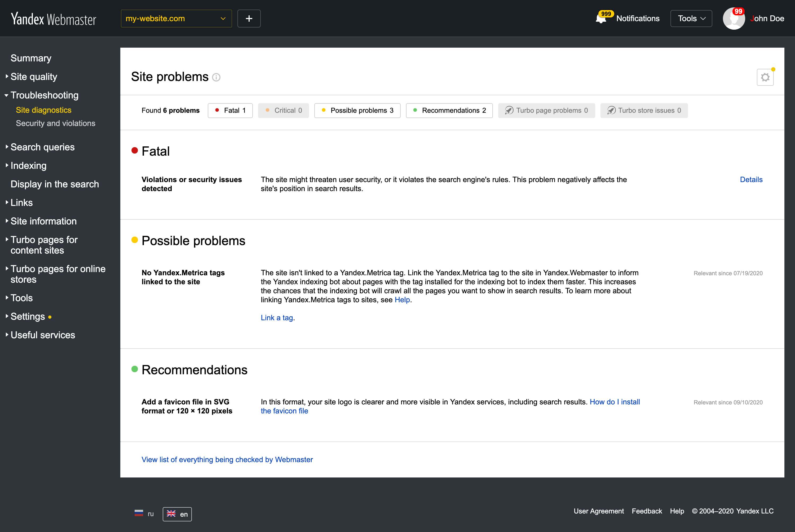Click the info icon beside Site problems

pos(216,77)
